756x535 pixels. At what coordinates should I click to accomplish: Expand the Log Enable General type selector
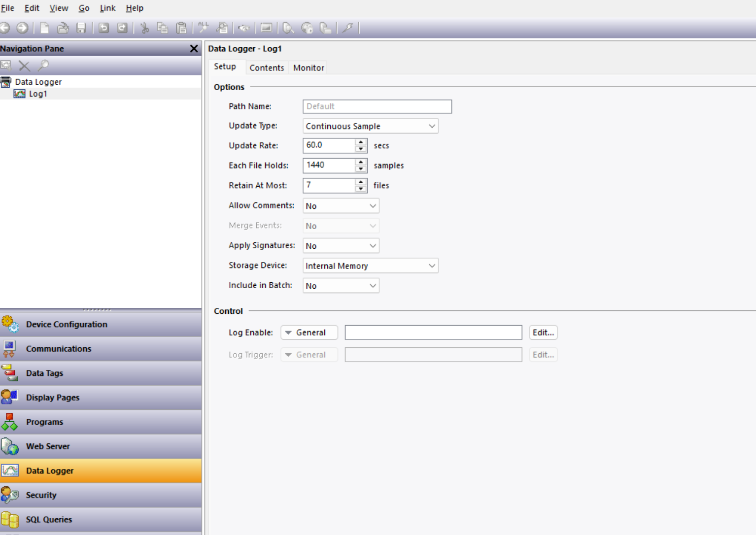click(309, 333)
